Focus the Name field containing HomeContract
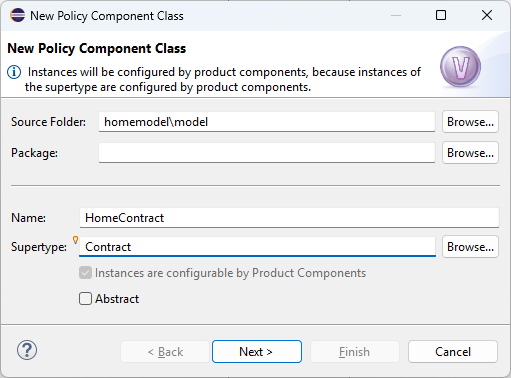 (289, 218)
